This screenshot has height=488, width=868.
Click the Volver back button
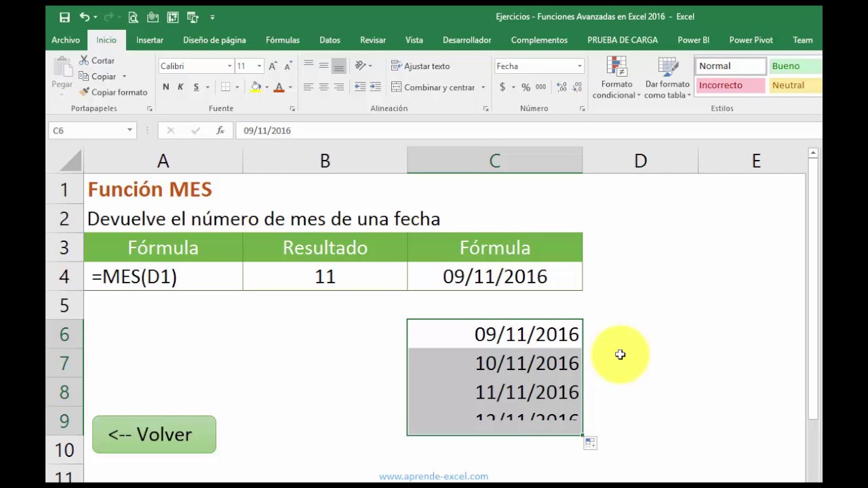[154, 434]
